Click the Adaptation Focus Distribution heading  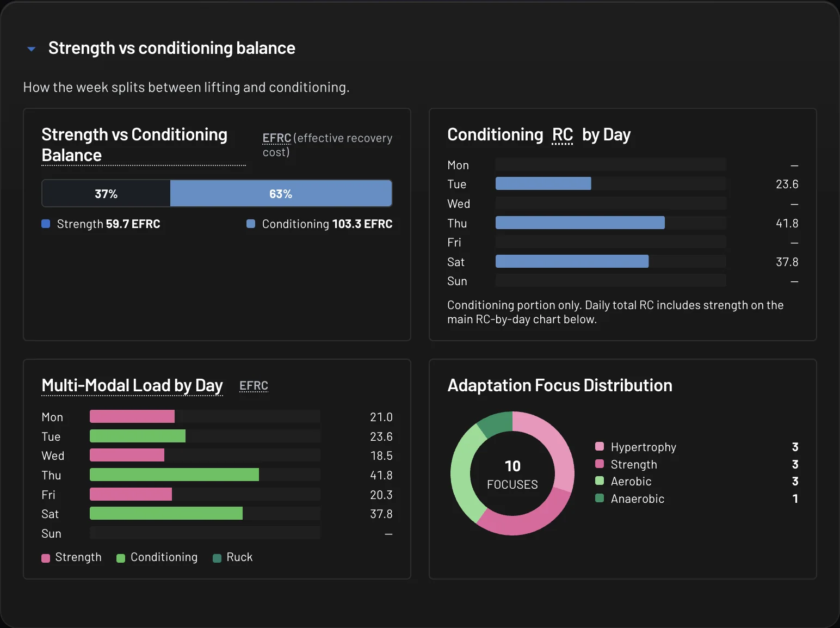tap(560, 385)
